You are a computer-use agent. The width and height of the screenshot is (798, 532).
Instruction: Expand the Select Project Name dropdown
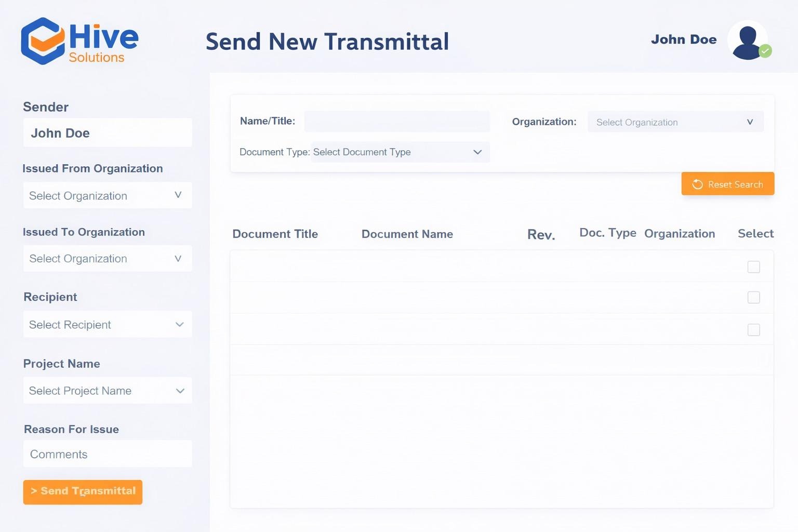(108, 391)
